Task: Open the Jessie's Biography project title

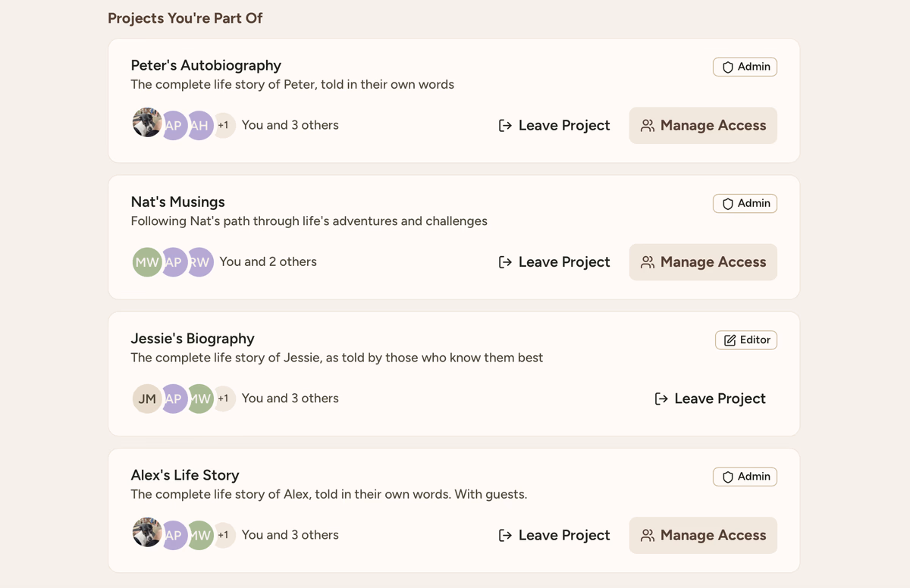Action: click(x=193, y=339)
